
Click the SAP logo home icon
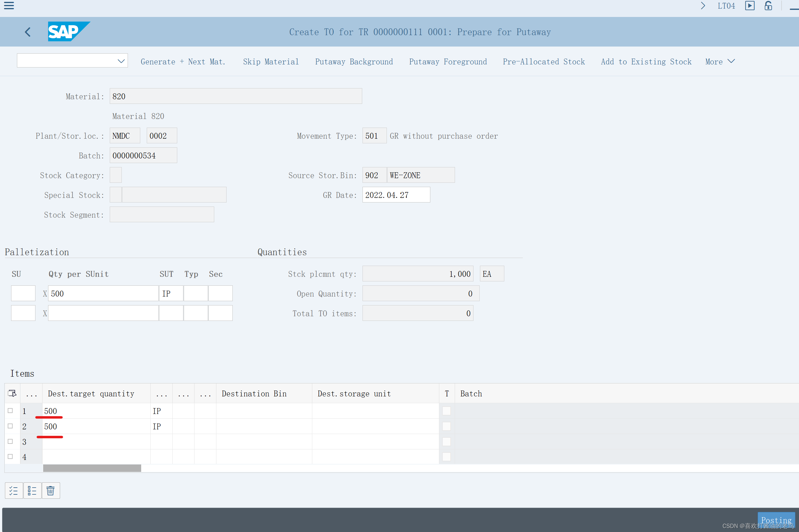point(68,31)
